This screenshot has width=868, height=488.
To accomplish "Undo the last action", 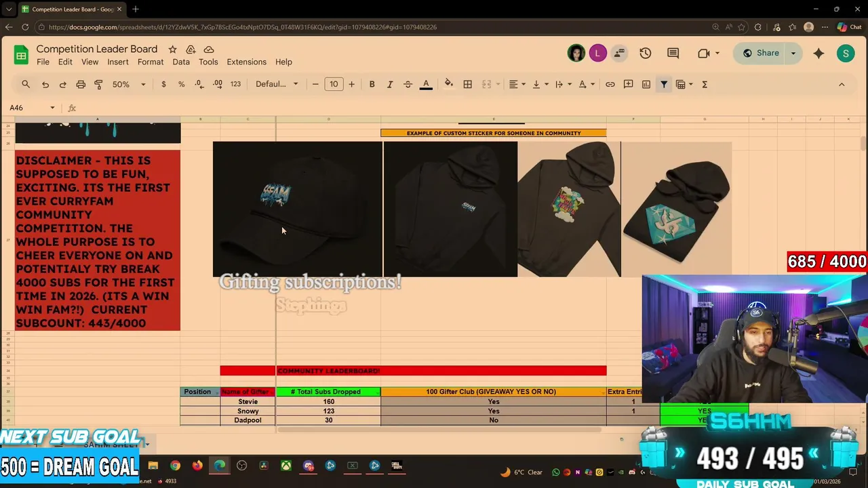I will [45, 84].
